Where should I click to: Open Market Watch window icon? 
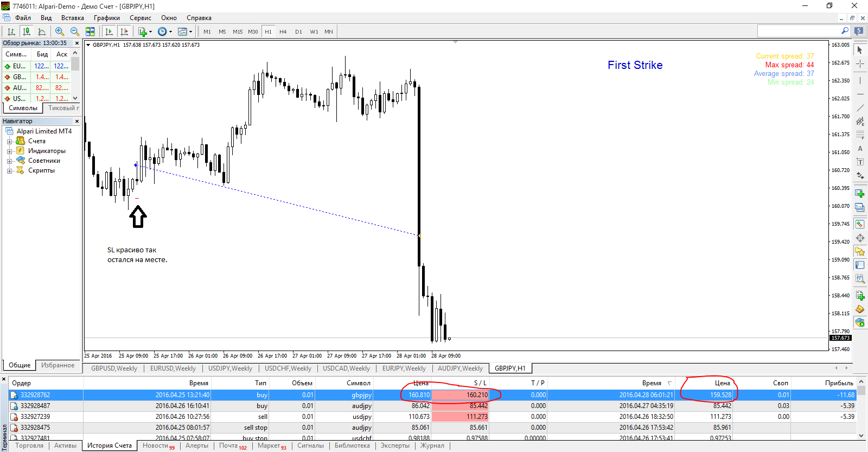click(860, 224)
